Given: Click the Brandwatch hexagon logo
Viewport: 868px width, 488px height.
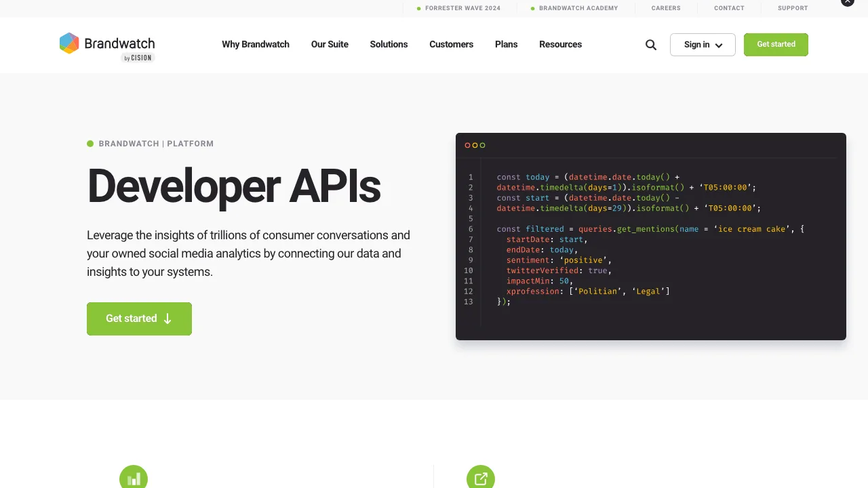Looking at the screenshot, I should click(69, 43).
